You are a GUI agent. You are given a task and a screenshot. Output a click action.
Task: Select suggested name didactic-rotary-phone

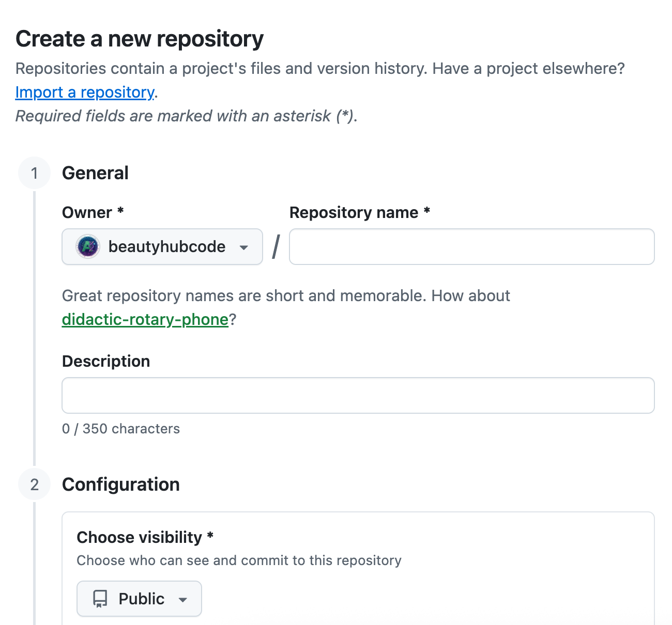145,319
